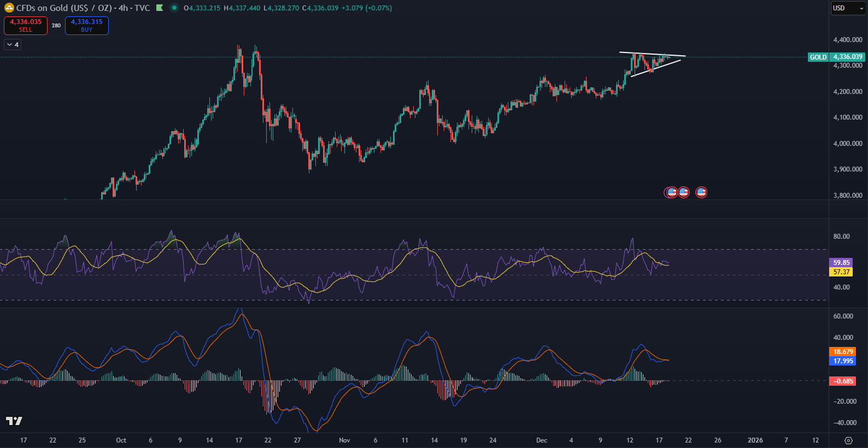
Task: Expand the collapsed indicators legend showing 4
Action: [x=13, y=45]
